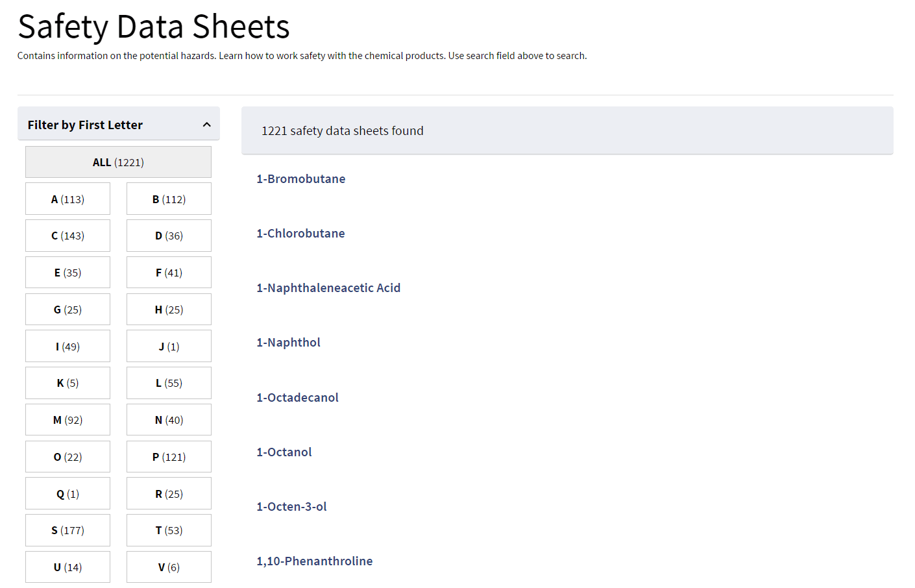Open the 1-Octadecanol safety data sheet

[297, 397]
